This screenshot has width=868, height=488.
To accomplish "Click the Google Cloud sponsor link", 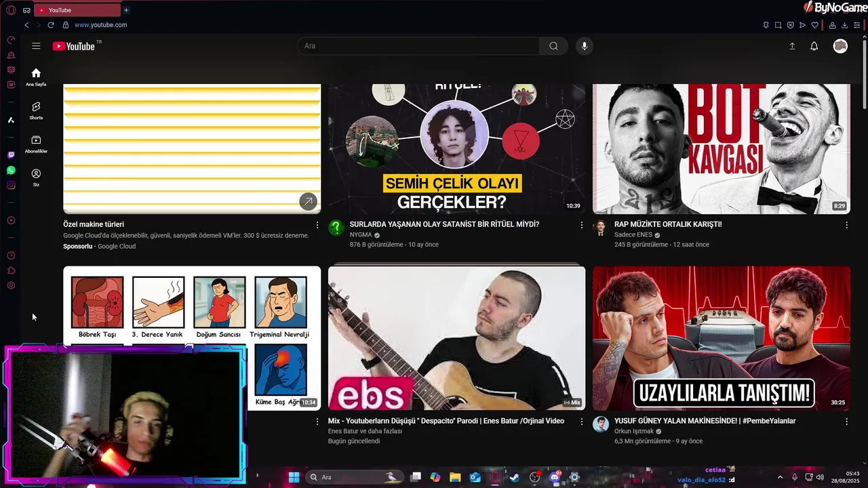I will [x=117, y=246].
